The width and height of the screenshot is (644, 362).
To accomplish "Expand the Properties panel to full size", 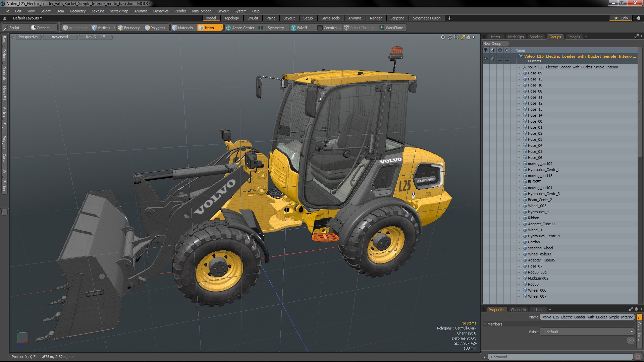I will click(x=631, y=309).
